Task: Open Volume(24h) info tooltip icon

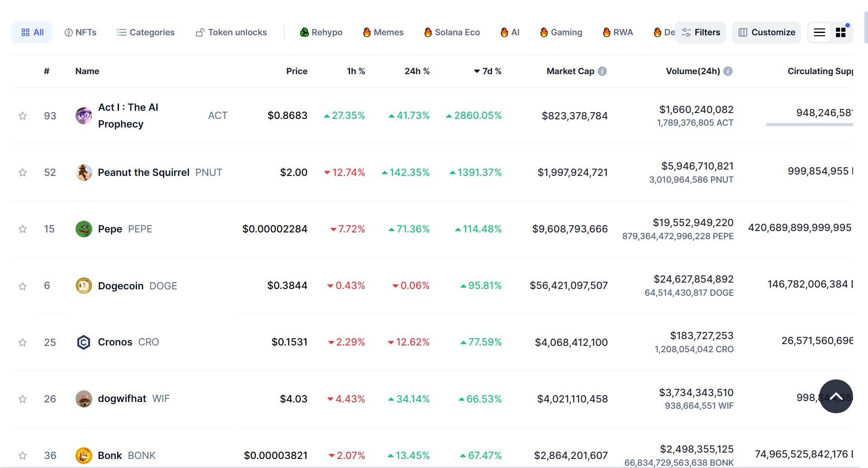Action: pyautogui.click(x=728, y=71)
